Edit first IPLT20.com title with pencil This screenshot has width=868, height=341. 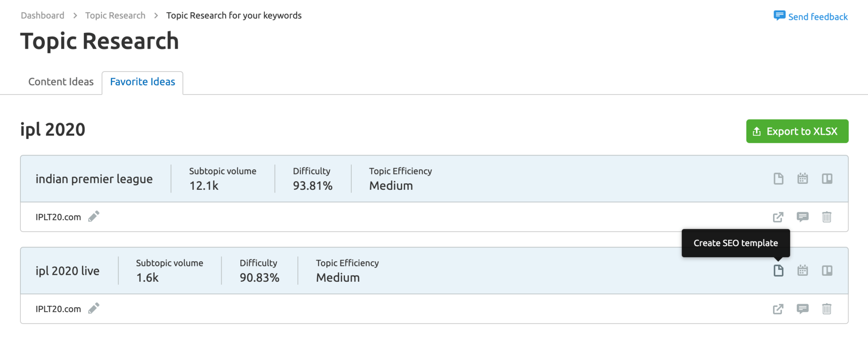coord(94,216)
